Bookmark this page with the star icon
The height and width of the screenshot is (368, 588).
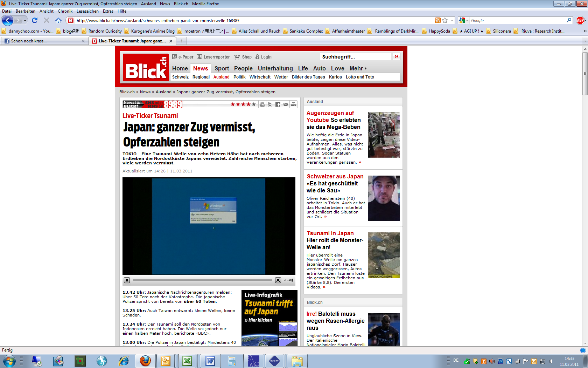(445, 20)
